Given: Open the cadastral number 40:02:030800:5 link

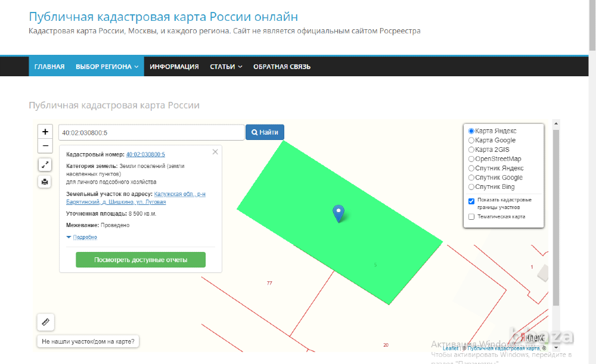Looking at the screenshot, I should (x=145, y=154).
